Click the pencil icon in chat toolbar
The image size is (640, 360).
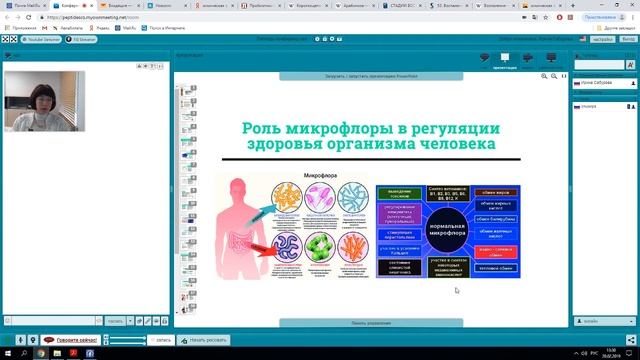pos(148,321)
